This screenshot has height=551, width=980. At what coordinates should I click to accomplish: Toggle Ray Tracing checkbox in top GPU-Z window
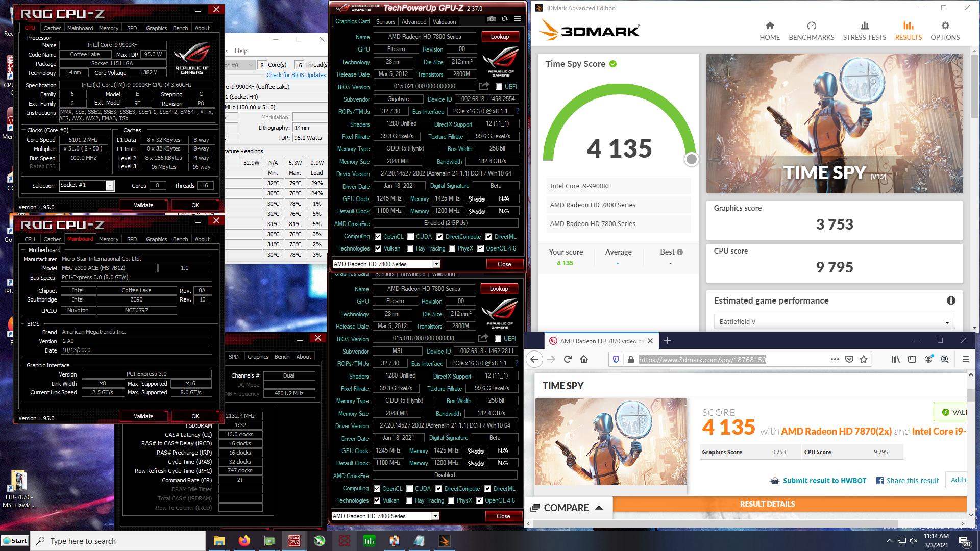410,248
